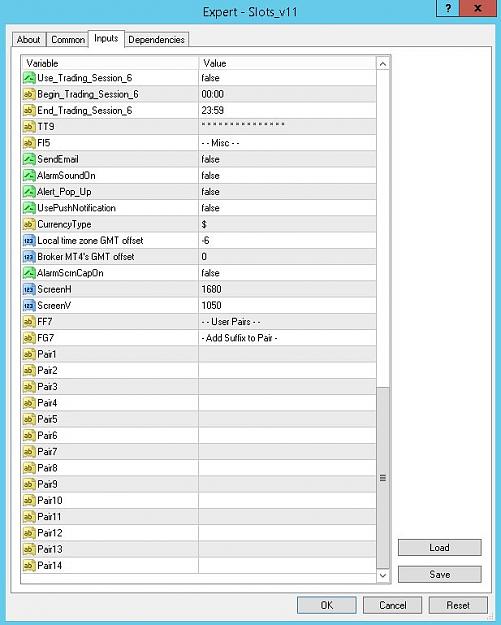This screenshot has width=501, height=625.
Task: Edit the AlarmScrnCapOn false value
Action: tap(287, 273)
